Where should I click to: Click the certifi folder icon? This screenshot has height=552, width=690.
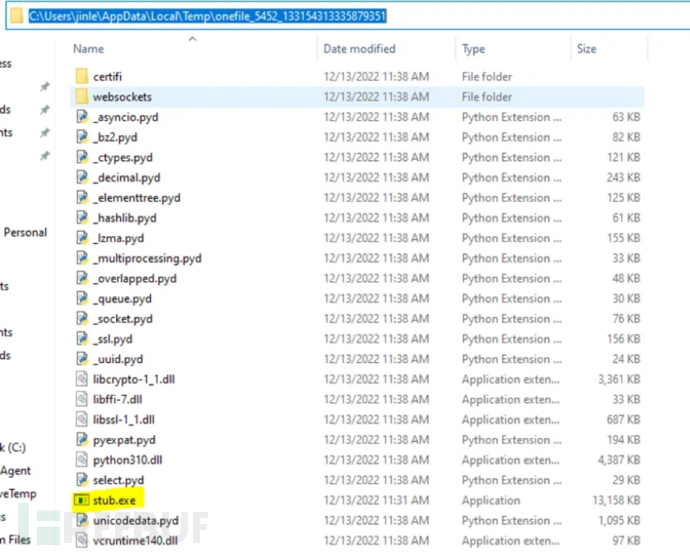click(x=82, y=77)
